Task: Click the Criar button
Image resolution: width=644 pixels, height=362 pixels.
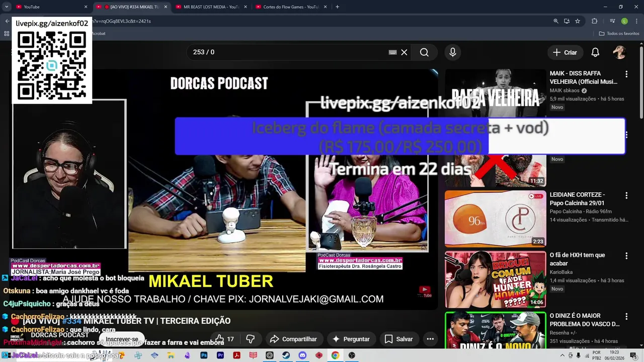Action: point(565,52)
